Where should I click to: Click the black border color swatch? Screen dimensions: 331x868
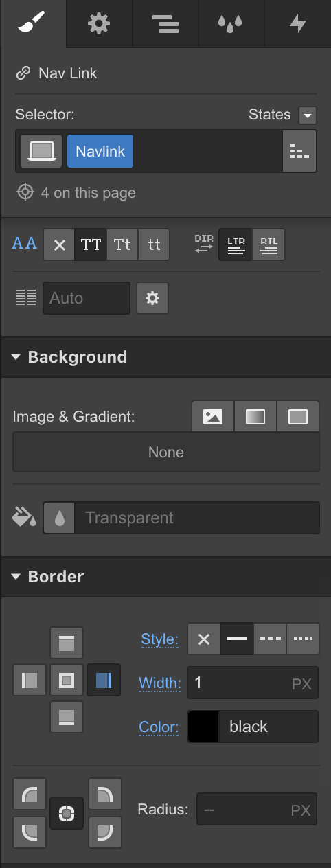(x=203, y=727)
